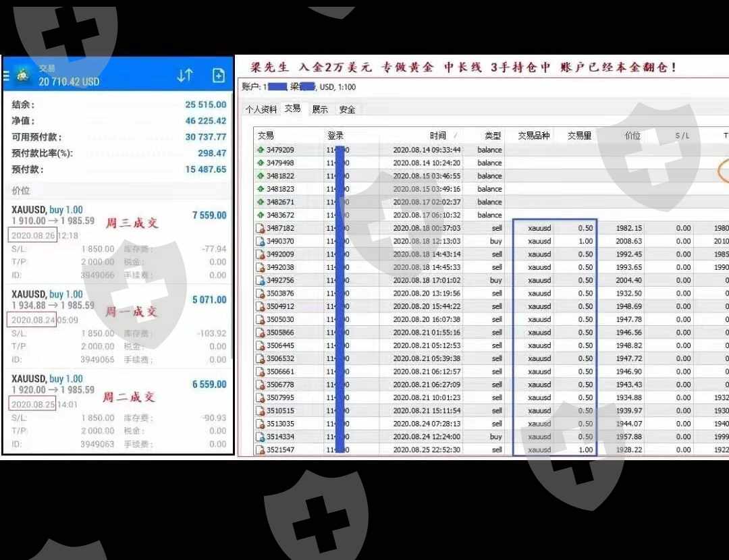This screenshot has width=729, height=560.
Task: Tap the sort arrows icon in blue header
Action: [x=185, y=76]
